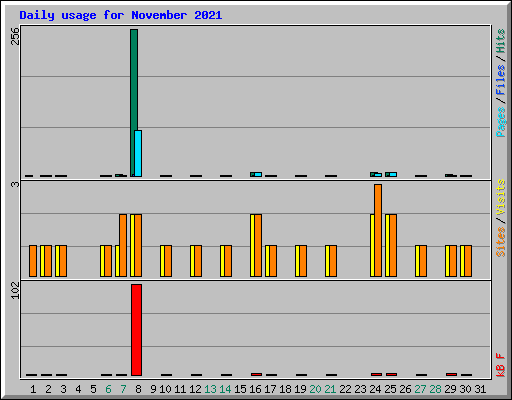Click day label 25 on the x-axis

[x=390, y=389]
